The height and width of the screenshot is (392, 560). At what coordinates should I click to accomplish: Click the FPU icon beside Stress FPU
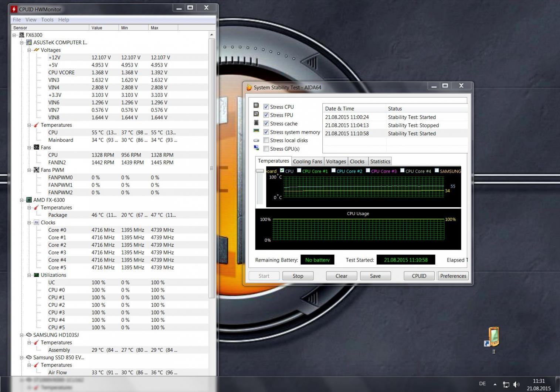(256, 114)
